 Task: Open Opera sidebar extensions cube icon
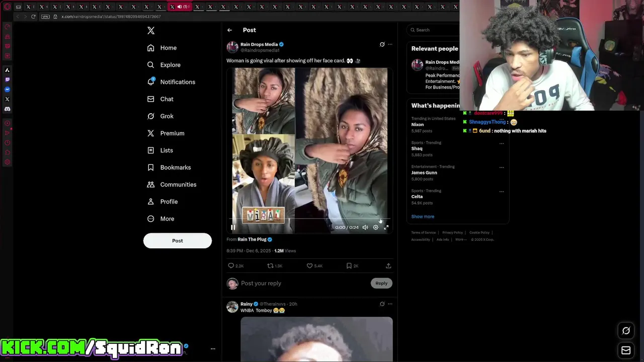tap(7, 152)
